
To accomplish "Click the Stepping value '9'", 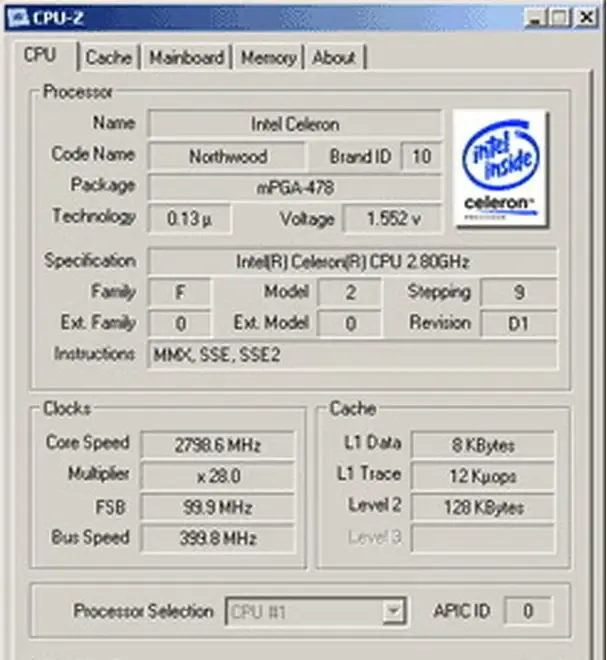I will [519, 292].
